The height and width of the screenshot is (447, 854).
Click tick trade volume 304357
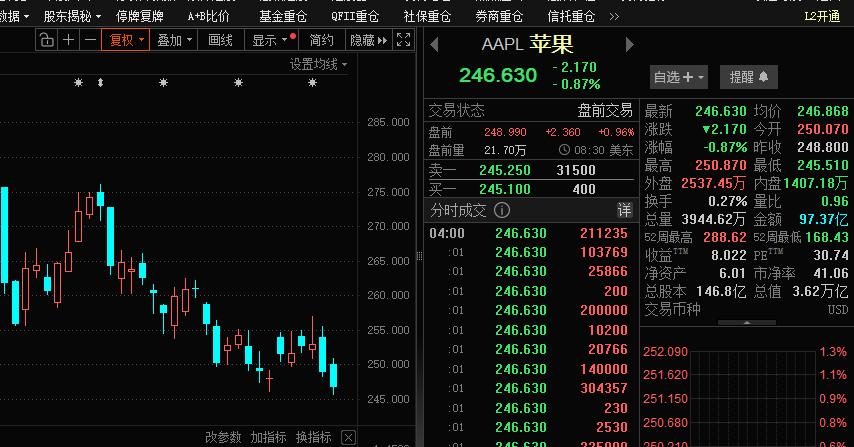pyautogui.click(x=604, y=388)
